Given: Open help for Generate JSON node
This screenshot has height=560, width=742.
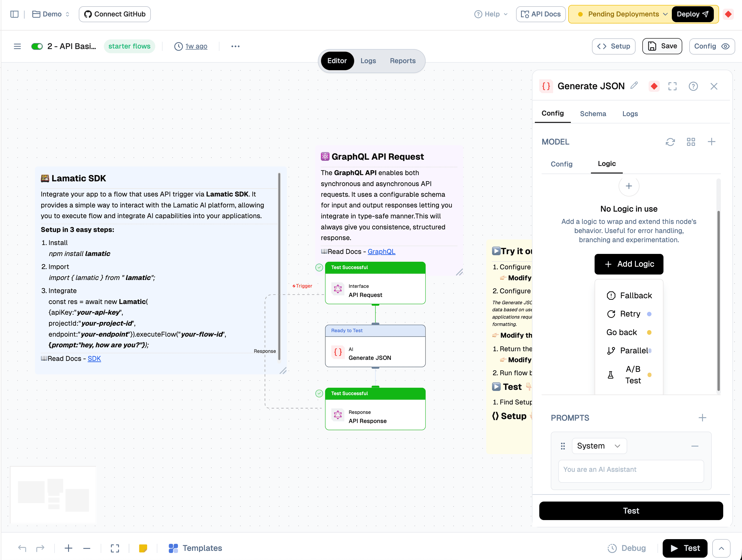Looking at the screenshot, I should [693, 86].
